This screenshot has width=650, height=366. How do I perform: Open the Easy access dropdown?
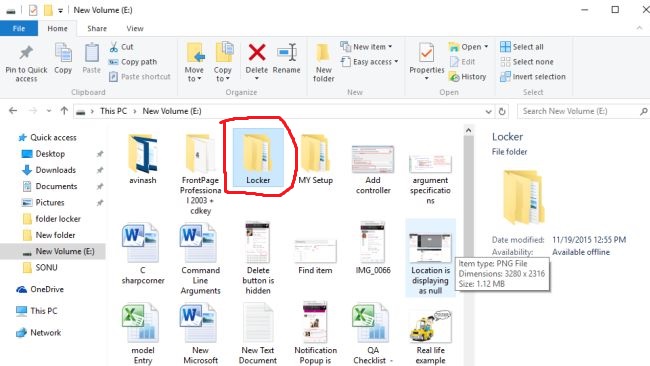369,62
